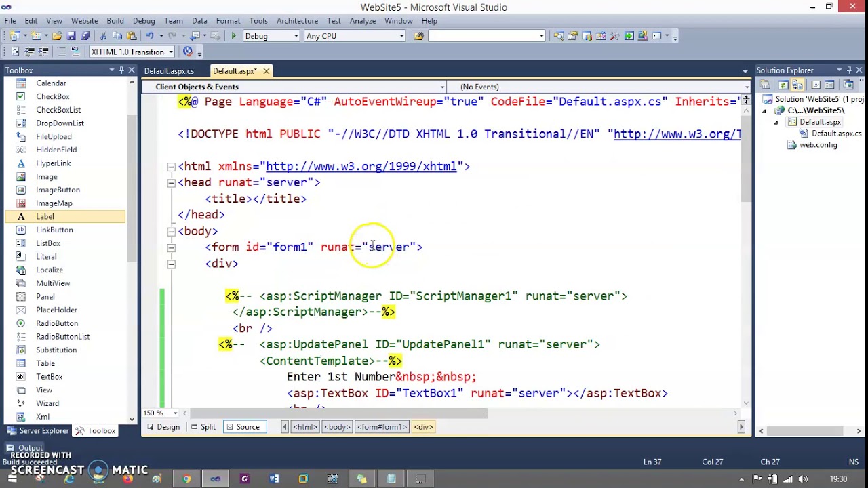Open Word from the Windows taskbar
868x488 pixels.
274,479
